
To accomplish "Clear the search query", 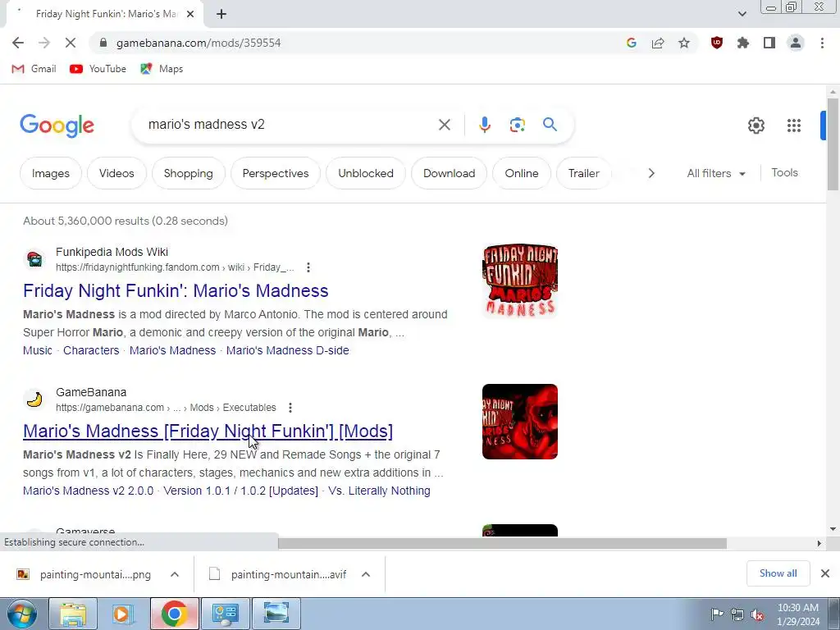I will click(444, 125).
